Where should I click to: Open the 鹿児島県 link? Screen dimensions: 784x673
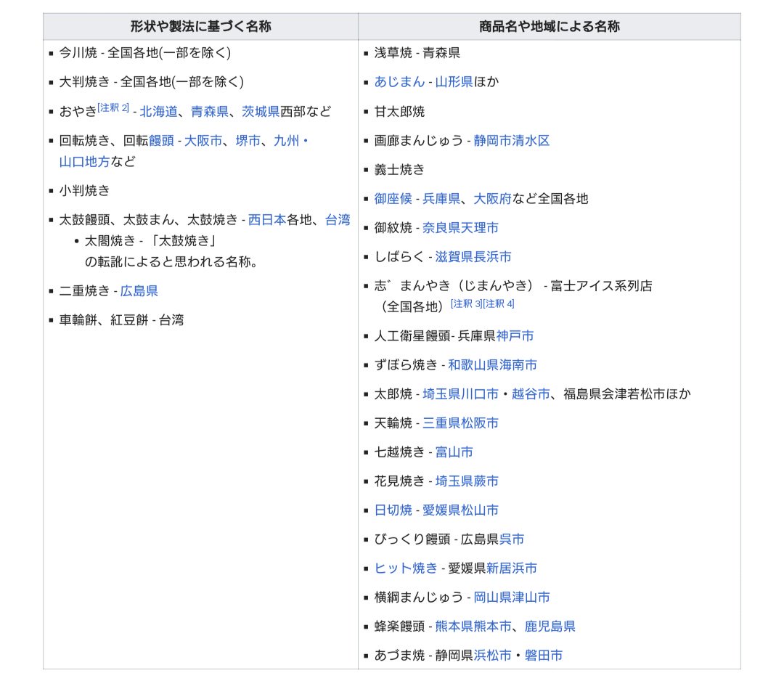550,627
